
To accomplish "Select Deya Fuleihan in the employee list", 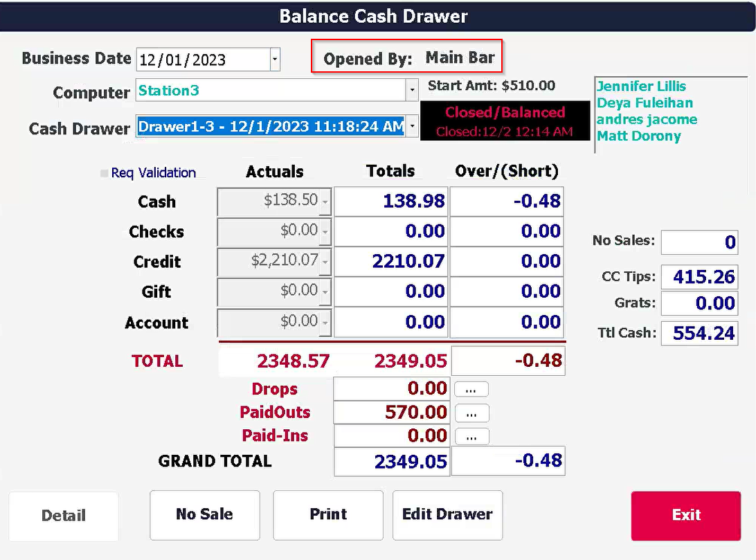I will coord(645,102).
